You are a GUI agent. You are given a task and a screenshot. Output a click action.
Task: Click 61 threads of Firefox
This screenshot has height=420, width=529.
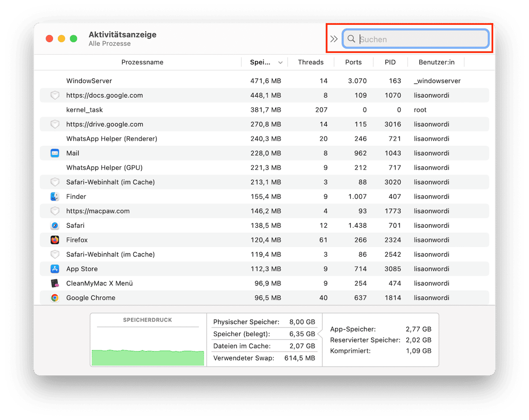tap(324, 240)
